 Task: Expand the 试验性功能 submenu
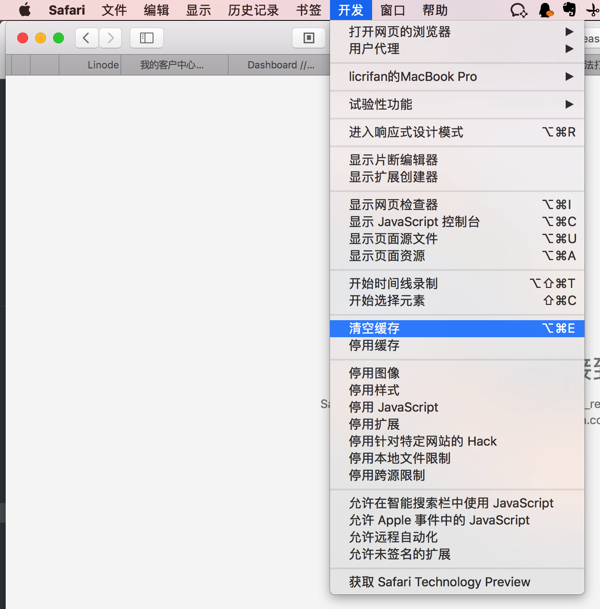click(457, 104)
